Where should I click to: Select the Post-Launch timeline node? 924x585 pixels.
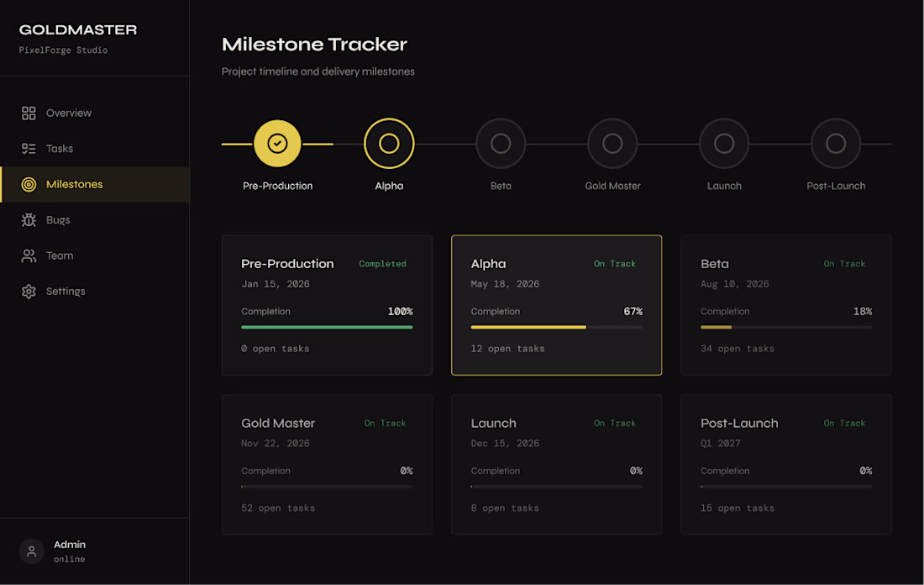click(x=836, y=143)
